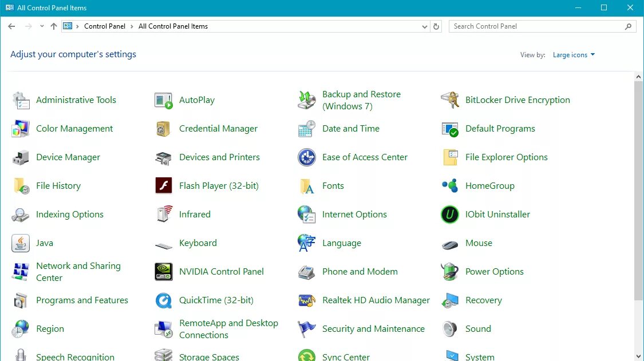This screenshot has height=361, width=644.
Task: Click the vertical scrollbar thumb
Action: (638, 191)
